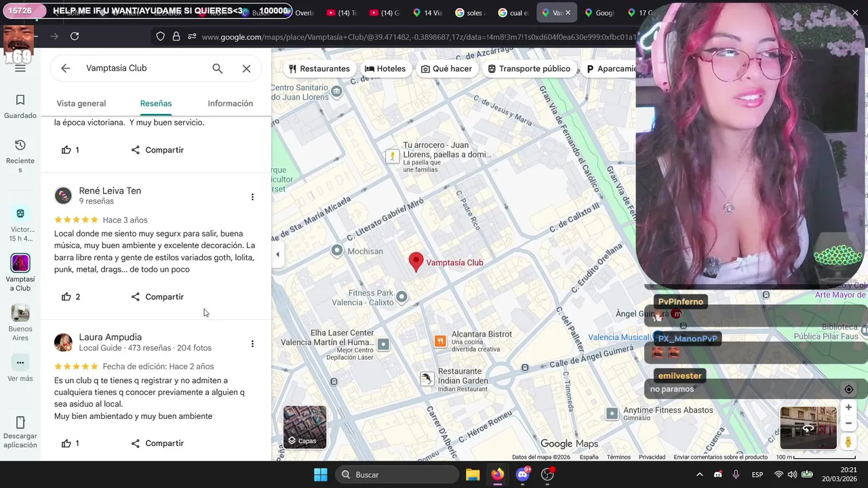The height and width of the screenshot is (488, 868).
Task: Open Windows Start menu
Action: pos(321,474)
